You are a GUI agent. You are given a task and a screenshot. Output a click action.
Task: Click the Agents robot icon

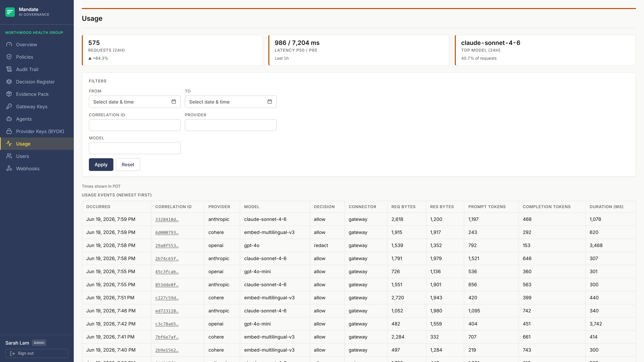(9, 119)
